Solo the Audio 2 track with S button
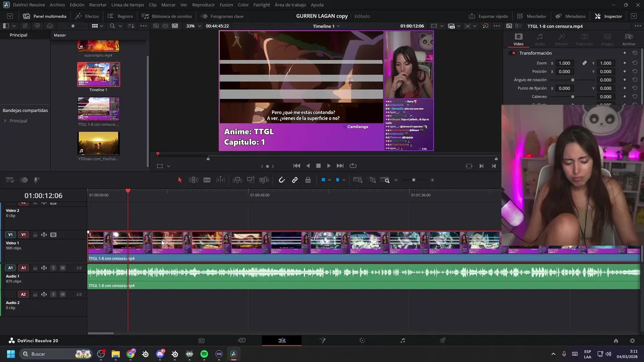The image size is (644, 362). tap(53, 294)
